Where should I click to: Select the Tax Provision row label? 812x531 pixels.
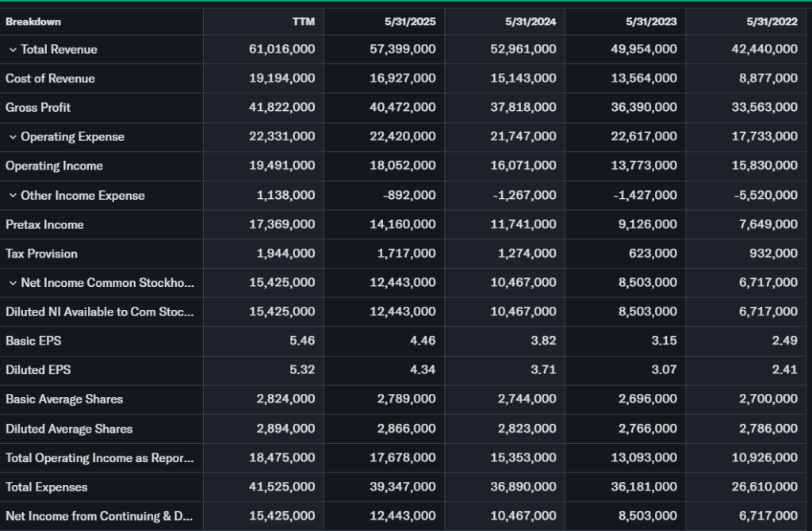point(41,254)
